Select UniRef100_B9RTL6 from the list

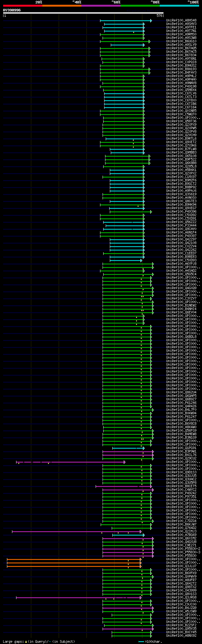tap(181, 139)
